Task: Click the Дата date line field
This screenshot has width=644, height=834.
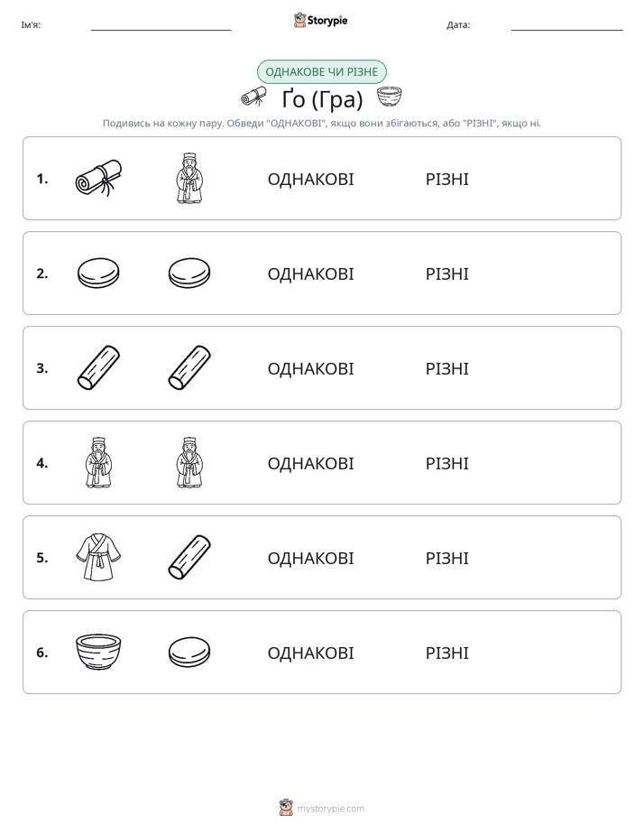Action: (x=567, y=25)
